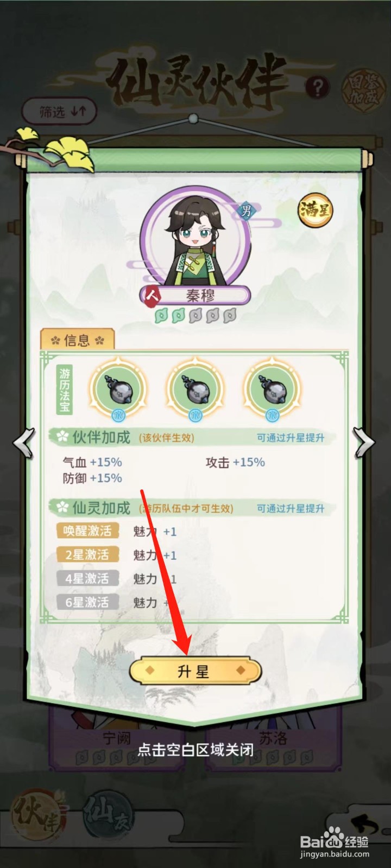This screenshot has width=391, height=868.
Task: Open the 图鉴加成 round badge
Action: [362, 88]
